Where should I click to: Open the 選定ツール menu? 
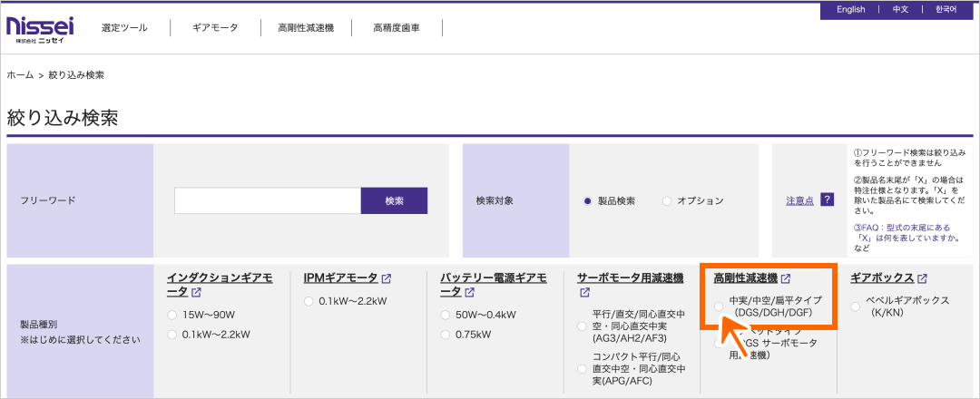point(124,28)
